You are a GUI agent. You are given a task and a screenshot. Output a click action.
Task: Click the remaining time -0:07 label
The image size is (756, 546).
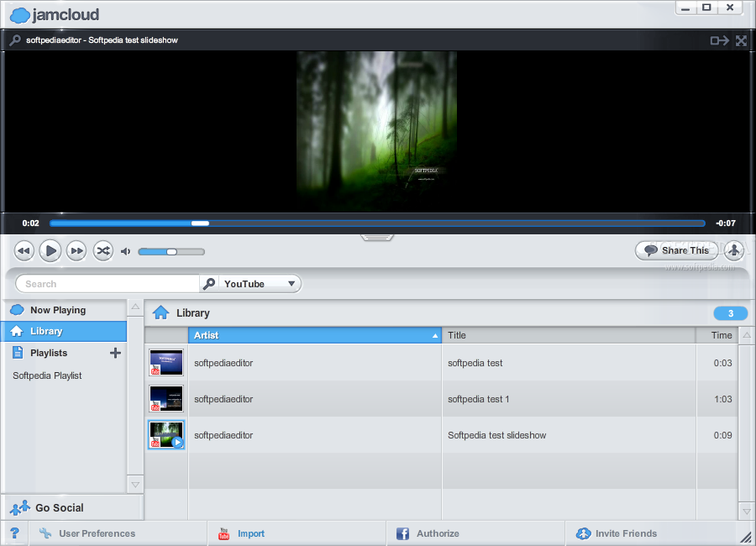726,223
